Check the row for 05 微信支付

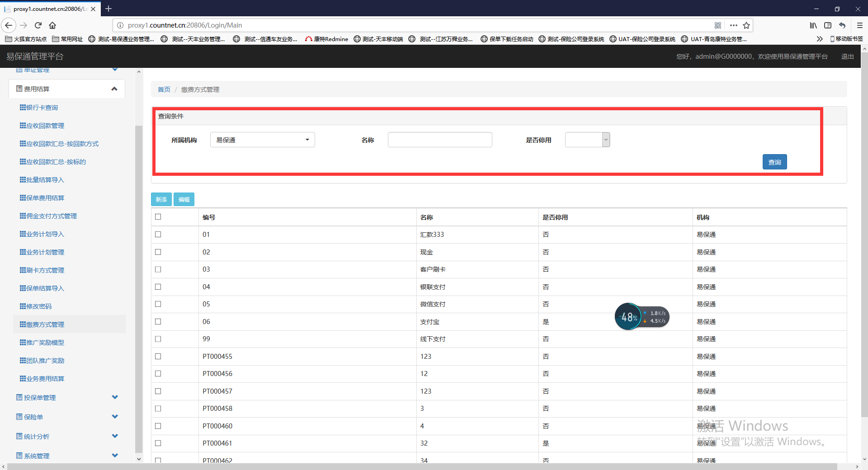[158, 304]
